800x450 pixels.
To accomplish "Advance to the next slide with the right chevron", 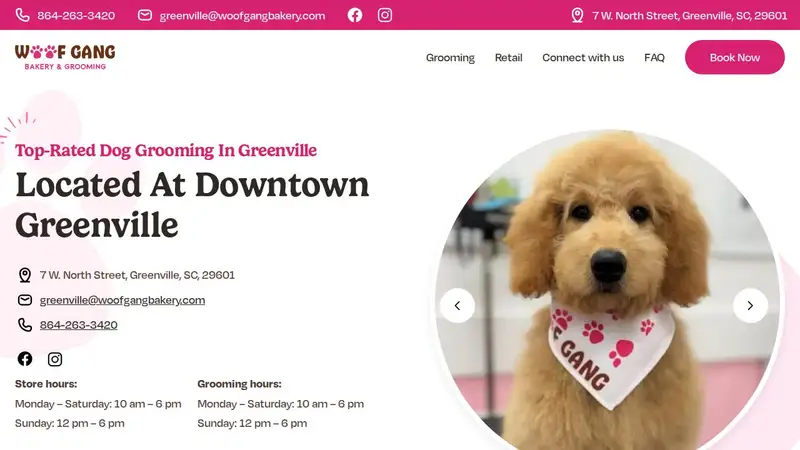I will [x=750, y=306].
